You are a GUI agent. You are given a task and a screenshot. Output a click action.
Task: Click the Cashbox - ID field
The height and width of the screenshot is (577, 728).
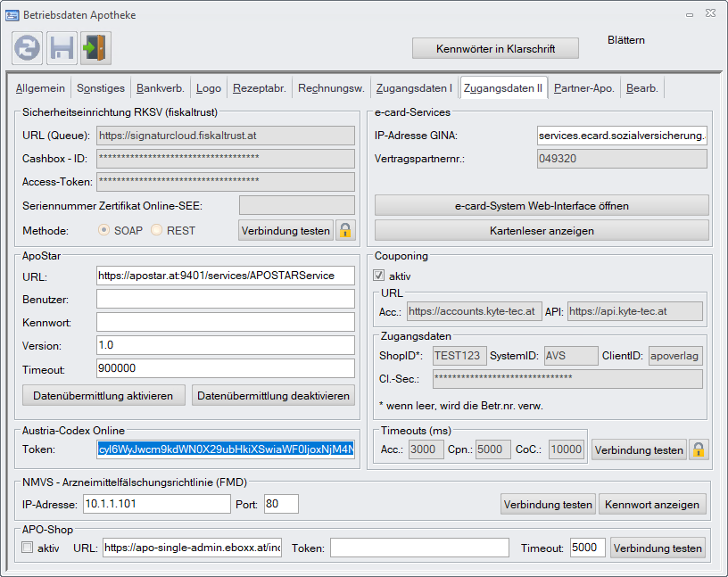tap(226, 159)
